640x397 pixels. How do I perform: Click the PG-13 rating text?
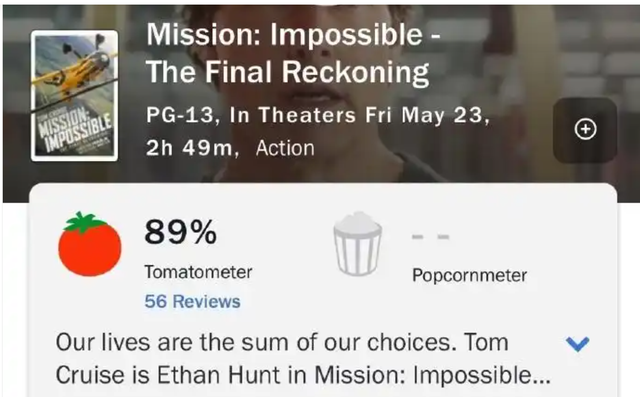click(180, 115)
